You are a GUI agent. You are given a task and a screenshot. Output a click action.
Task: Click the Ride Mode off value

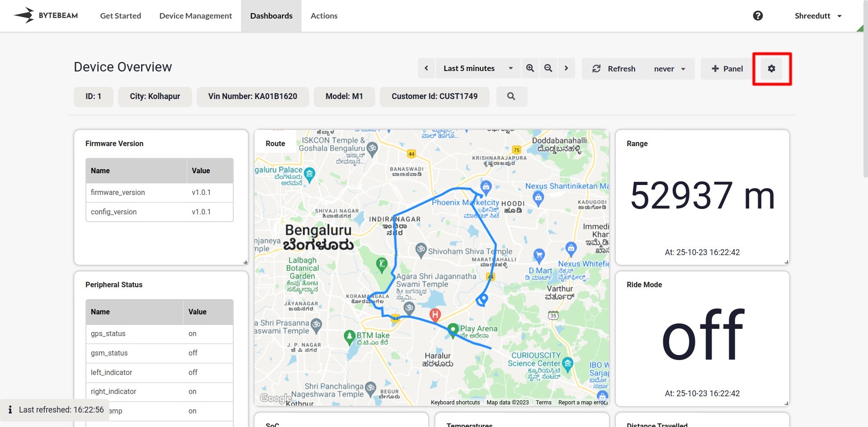pos(703,335)
